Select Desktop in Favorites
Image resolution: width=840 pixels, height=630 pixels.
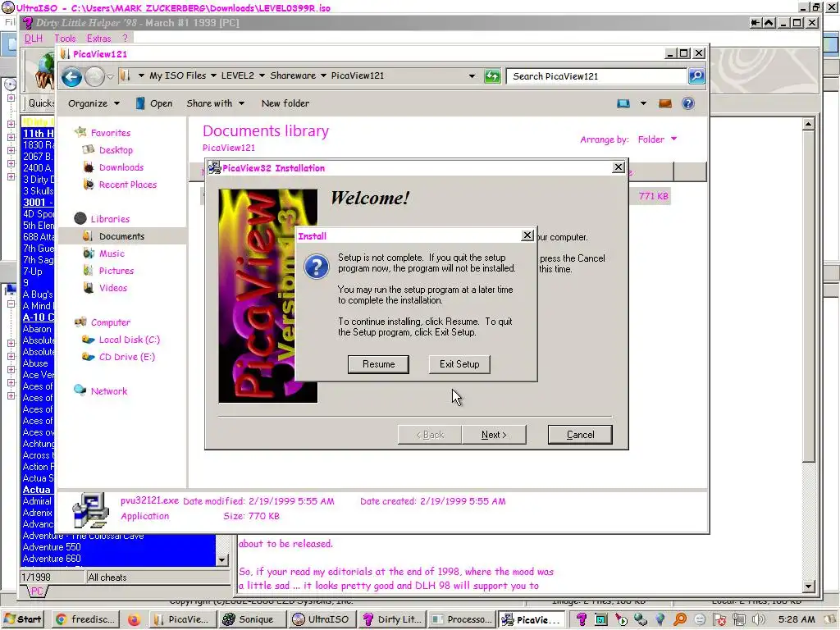point(116,150)
